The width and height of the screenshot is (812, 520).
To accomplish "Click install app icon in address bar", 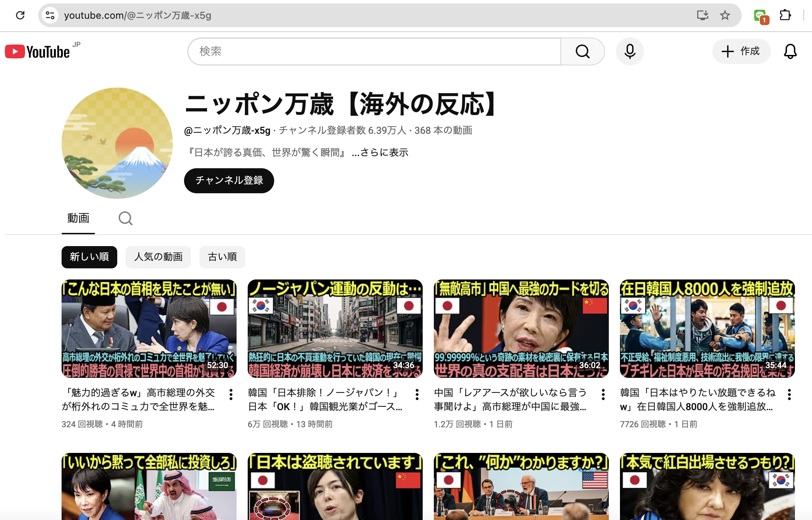I will (702, 15).
